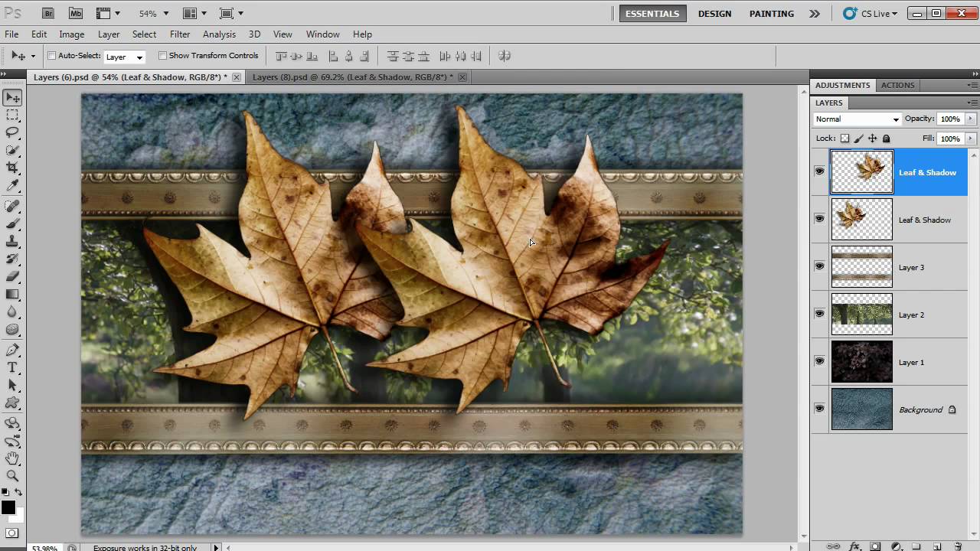Image resolution: width=980 pixels, height=551 pixels.
Task: Switch to the Adjustments tab
Action: click(842, 85)
